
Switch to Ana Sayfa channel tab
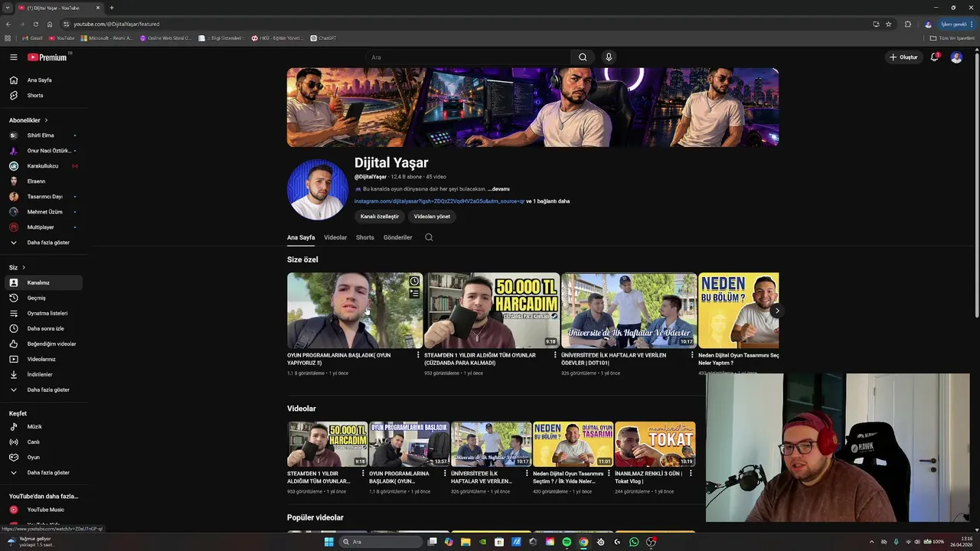pos(301,237)
